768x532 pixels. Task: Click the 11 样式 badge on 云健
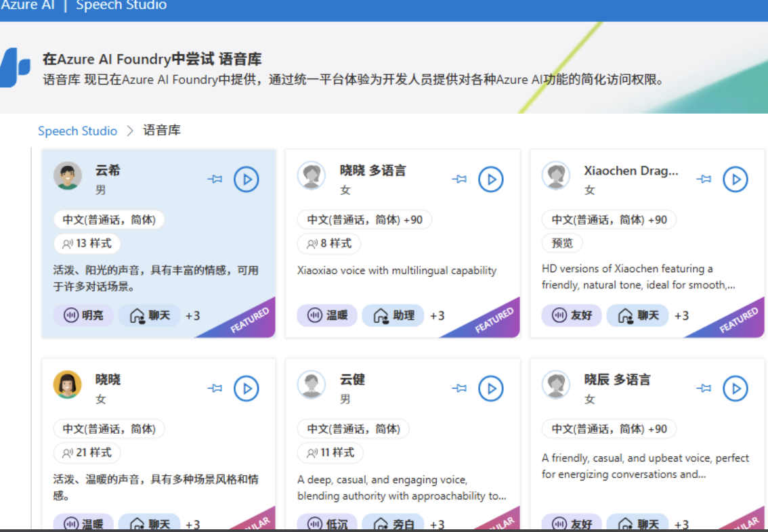click(x=330, y=453)
